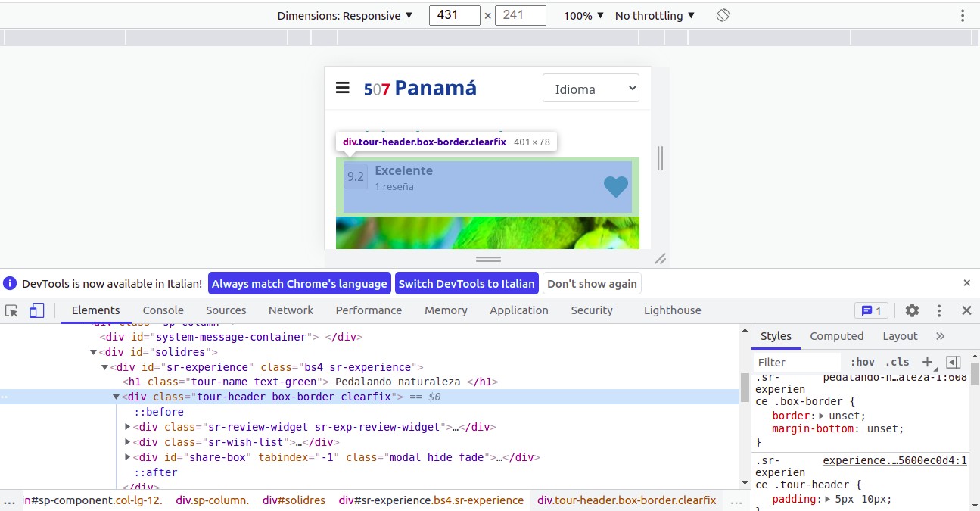Expand the sr-review-widget div node
This screenshot has height=511, width=980.
point(128,427)
